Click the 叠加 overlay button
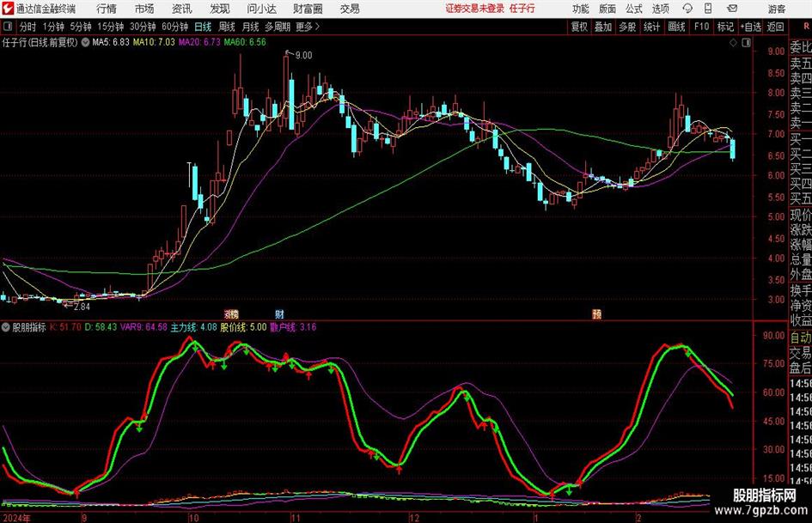The height and width of the screenshot is (523, 812). (x=603, y=27)
